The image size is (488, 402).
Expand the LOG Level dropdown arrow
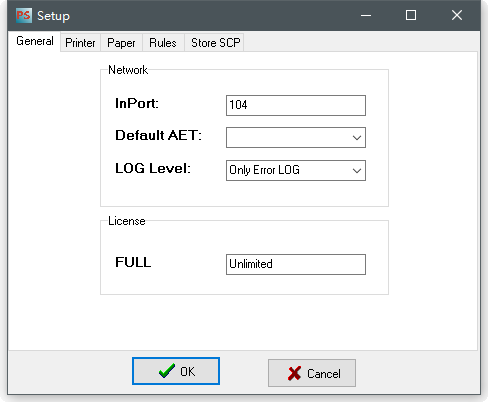(x=357, y=171)
